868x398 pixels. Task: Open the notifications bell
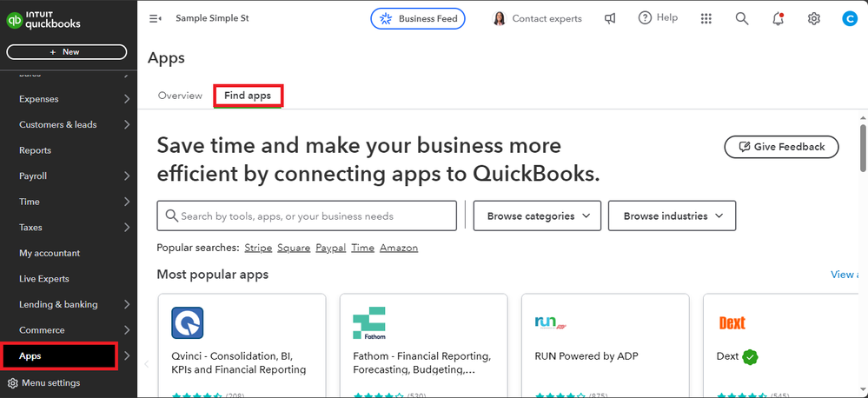778,18
